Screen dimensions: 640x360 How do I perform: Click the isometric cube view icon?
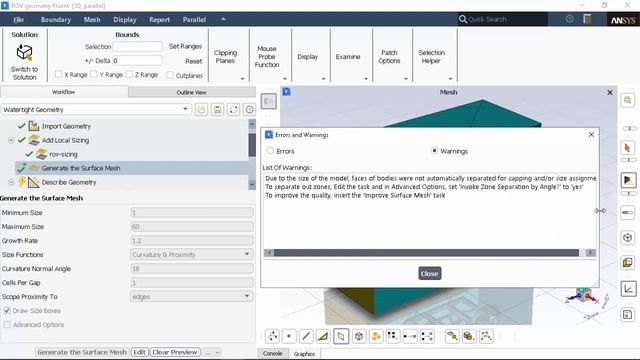click(x=628, y=238)
